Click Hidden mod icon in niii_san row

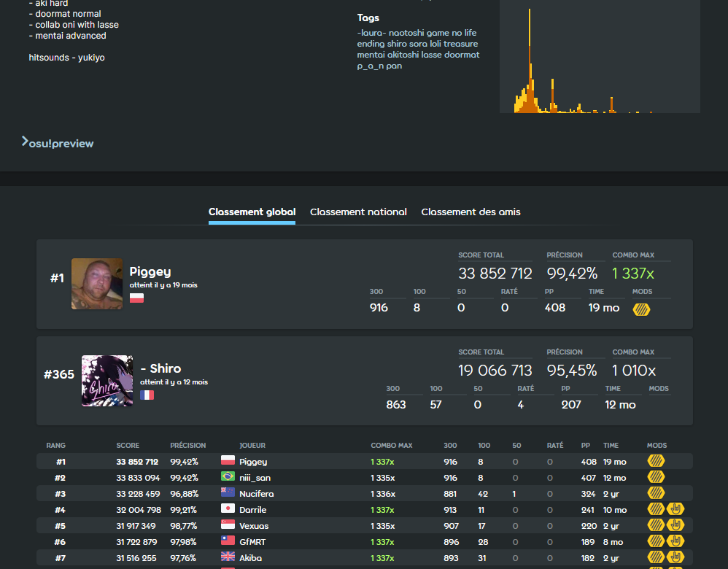point(656,477)
